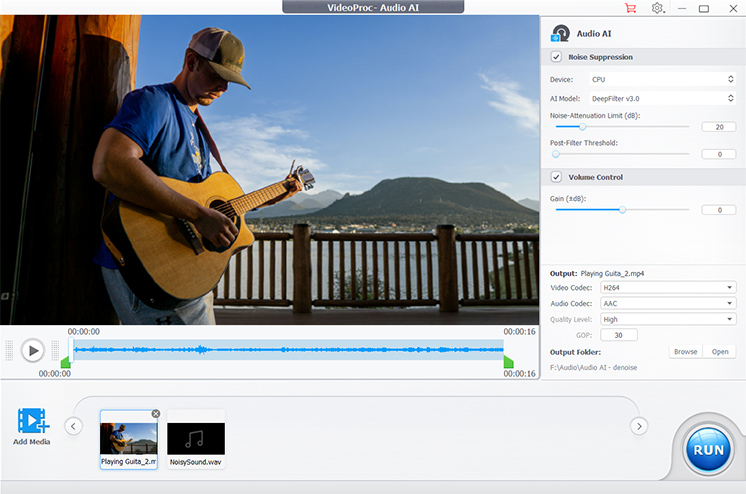Click the green trim end marker
This screenshot has height=494, width=746.
point(508,361)
